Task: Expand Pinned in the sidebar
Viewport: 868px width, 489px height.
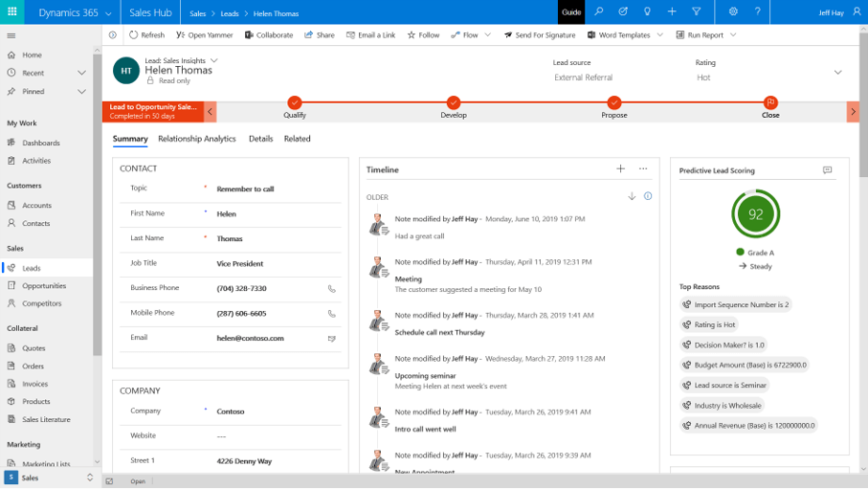Action: coord(82,91)
